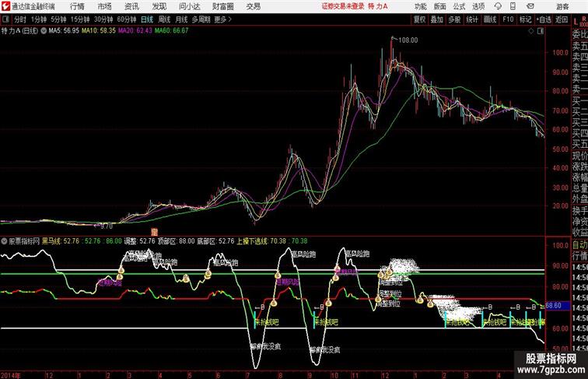Click the 画线 drawing button
This screenshot has height=379, width=588.
(490, 19)
